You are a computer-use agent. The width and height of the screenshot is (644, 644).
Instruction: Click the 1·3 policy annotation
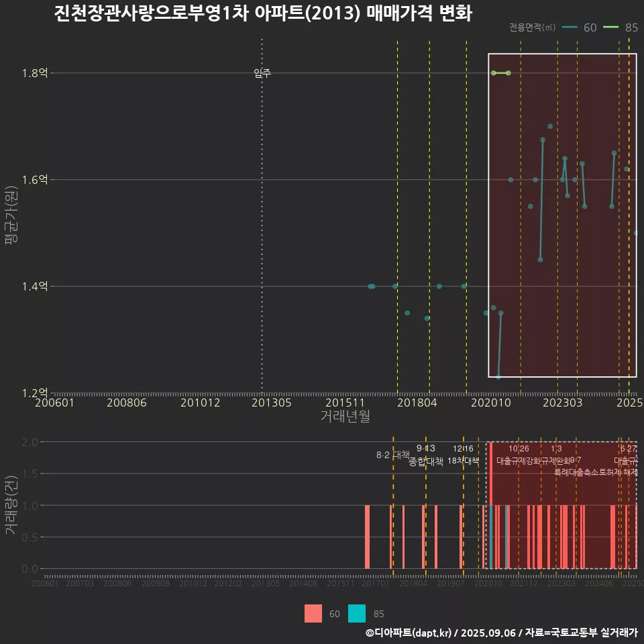(556, 449)
